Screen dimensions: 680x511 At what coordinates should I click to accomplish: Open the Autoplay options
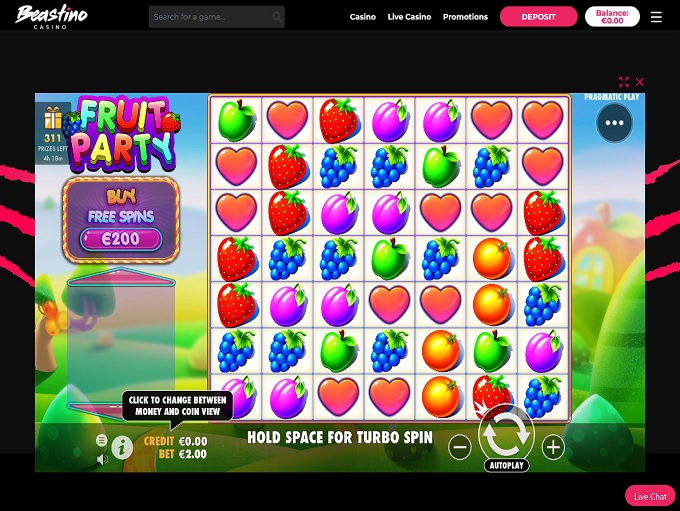click(x=506, y=465)
